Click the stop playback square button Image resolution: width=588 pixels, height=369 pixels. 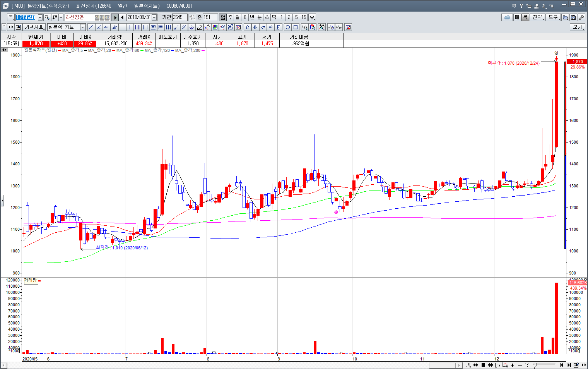click(x=483, y=365)
